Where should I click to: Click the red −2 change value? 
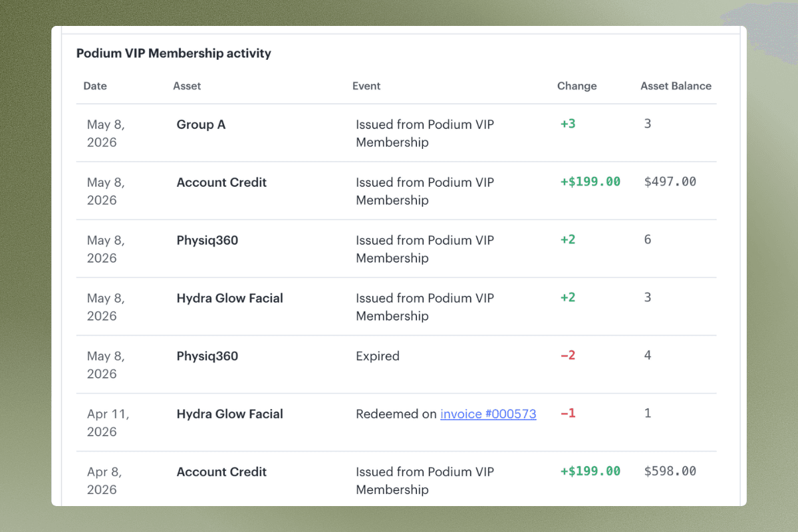[568, 355]
